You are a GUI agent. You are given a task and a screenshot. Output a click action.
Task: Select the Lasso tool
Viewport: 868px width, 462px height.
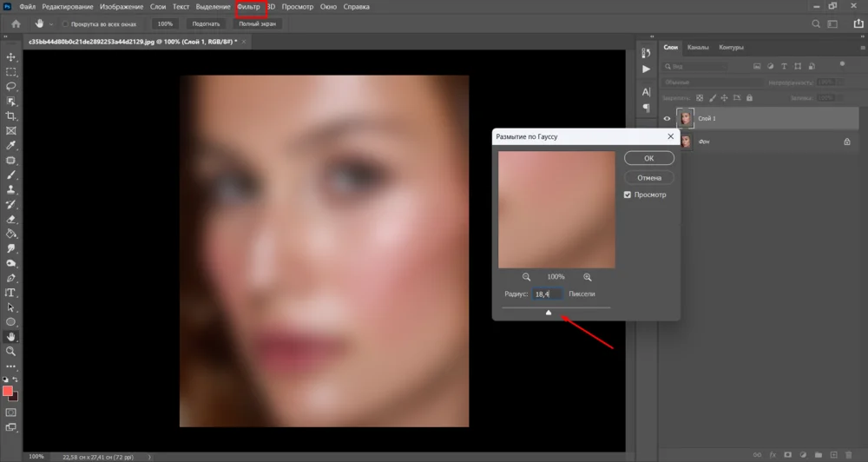(x=11, y=87)
